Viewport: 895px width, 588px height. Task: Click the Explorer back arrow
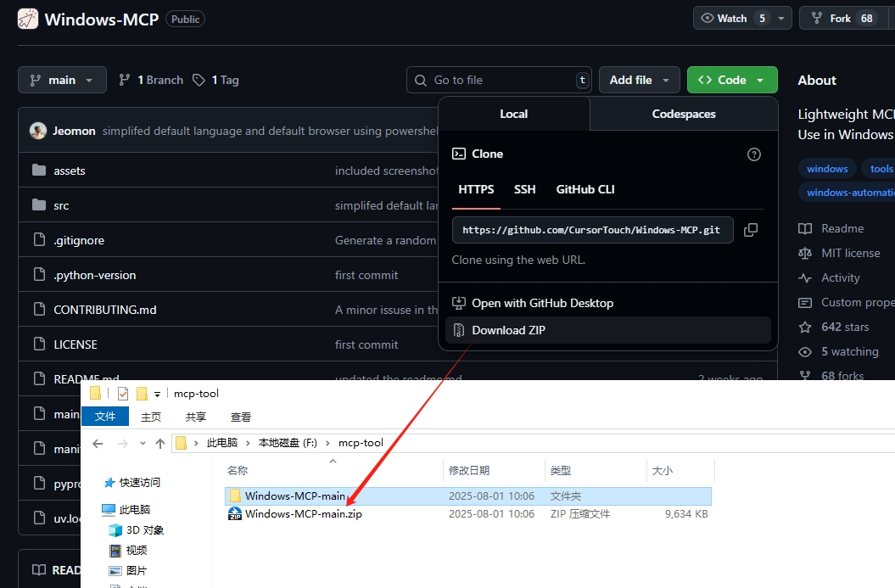(98, 443)
